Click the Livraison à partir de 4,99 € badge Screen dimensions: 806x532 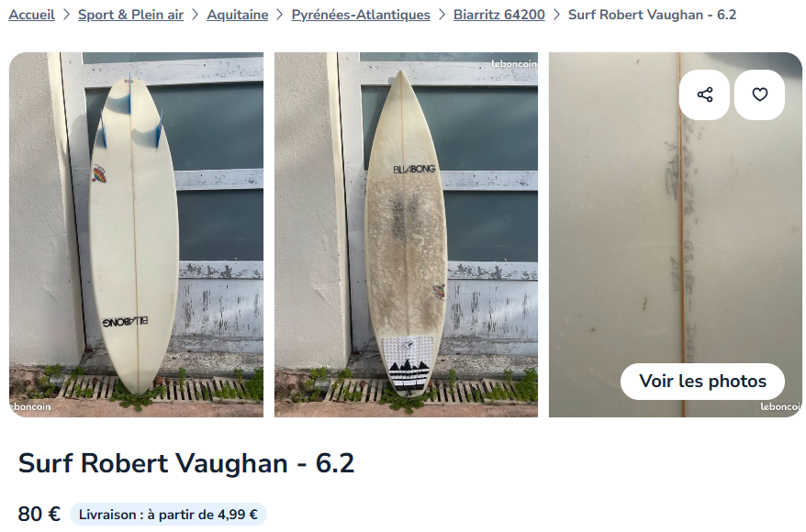(x=168, y=515)
